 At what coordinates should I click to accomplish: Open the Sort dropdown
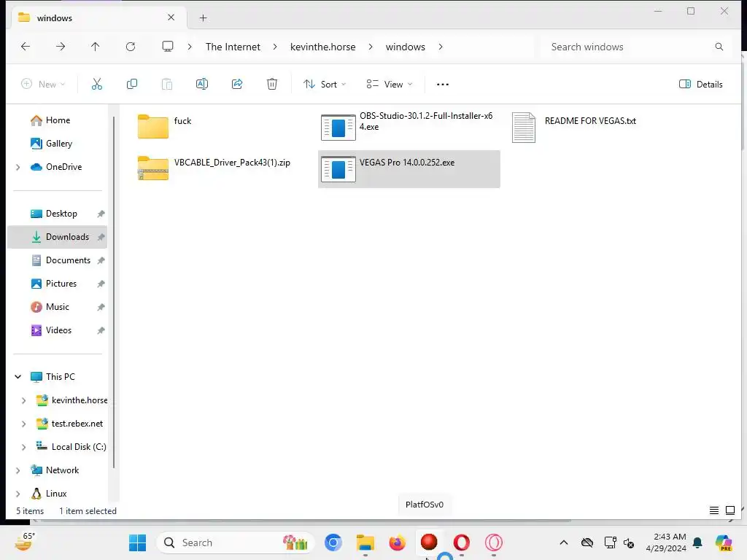325,85
